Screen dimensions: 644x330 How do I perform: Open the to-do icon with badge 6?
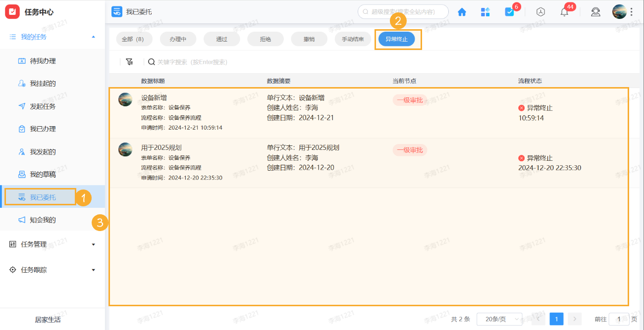pyautogui.click(x=510, y=11)
